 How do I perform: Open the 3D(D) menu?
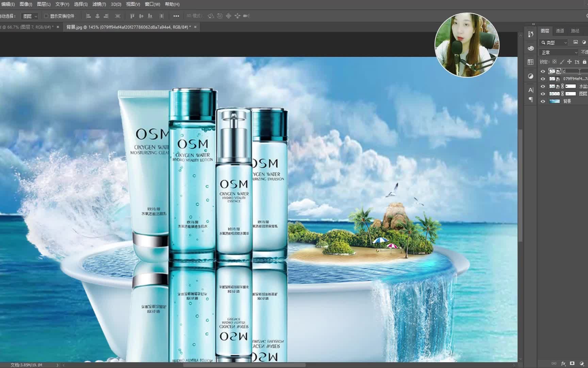pos(116,4)
